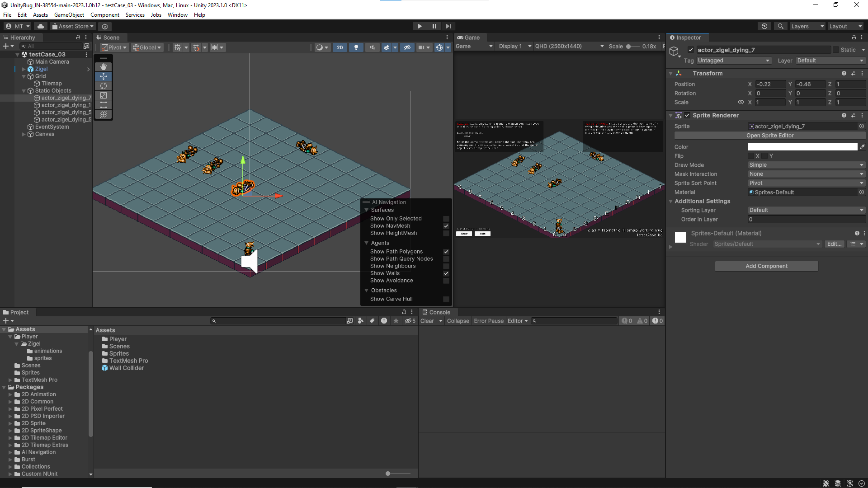Uncheck Show Path Polygons option
This screenshot has height=488, width=868.
coord(446,252)
